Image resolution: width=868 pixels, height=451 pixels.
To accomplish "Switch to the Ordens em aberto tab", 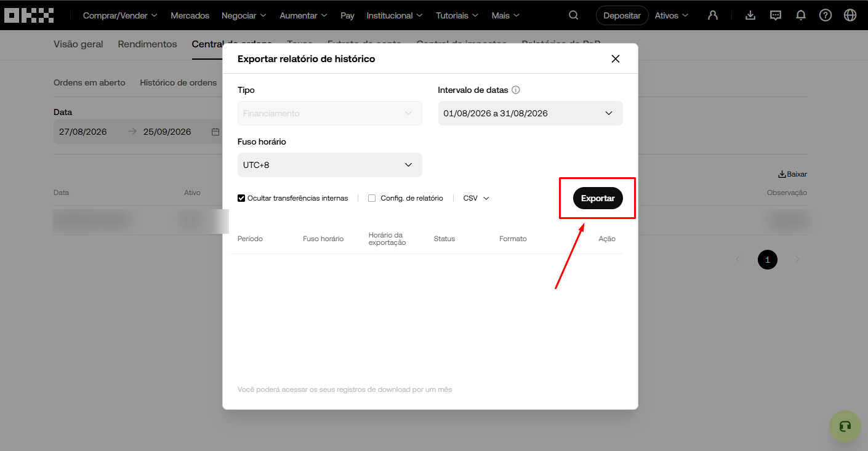I will (x=89, y=82).
